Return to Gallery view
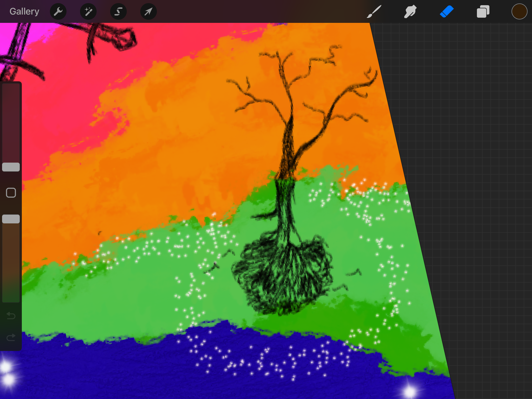Image resolution: width=532 pixels, height=399 pixels. click(24, 12)
